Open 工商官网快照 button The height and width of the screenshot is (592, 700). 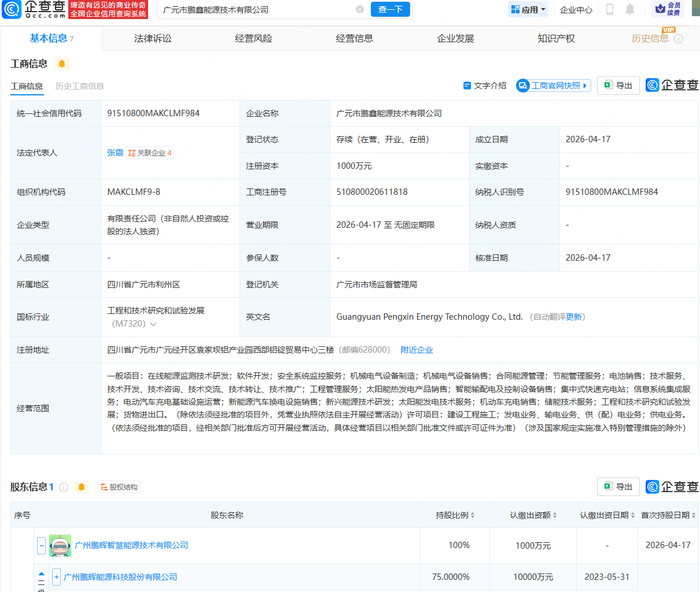coord(554,86)
